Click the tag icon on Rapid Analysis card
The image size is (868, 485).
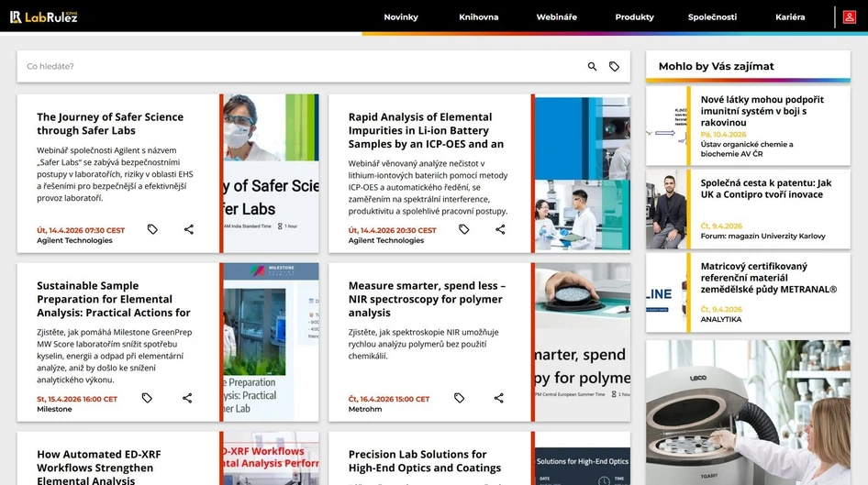click(463, 229)
